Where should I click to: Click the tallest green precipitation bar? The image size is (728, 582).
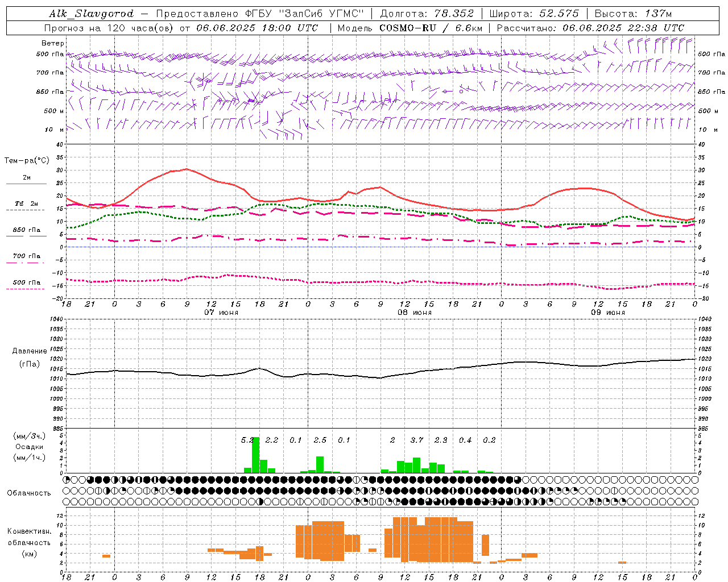point(256,455)
